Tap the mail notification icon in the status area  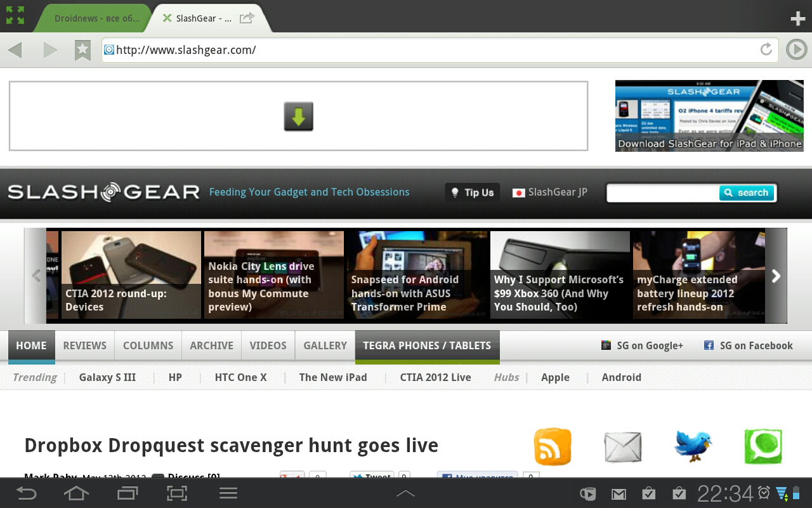pos(619,494)
